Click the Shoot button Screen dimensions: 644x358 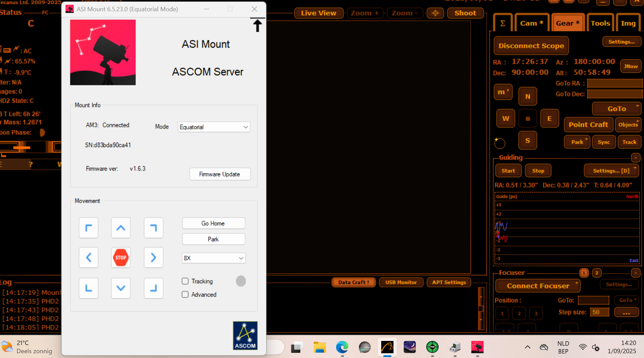(465, 13)
